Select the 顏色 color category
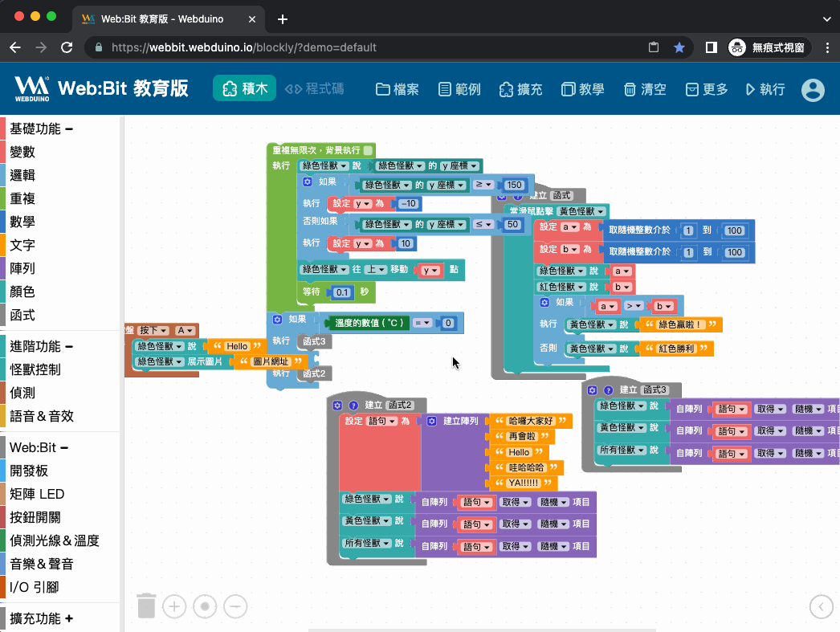 pos(22,292)
